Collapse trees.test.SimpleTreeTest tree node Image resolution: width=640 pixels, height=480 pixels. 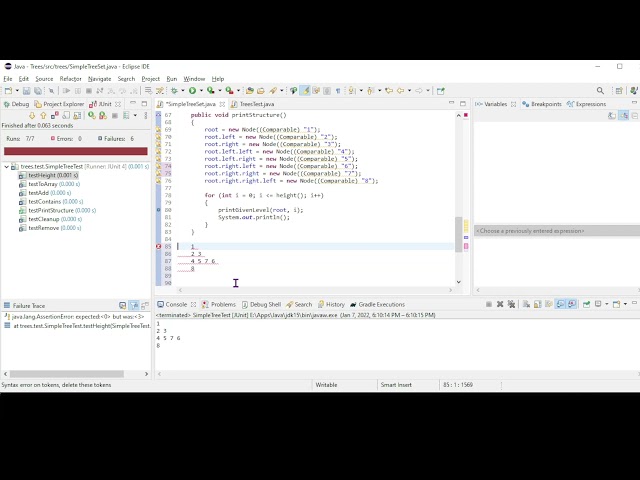point(7,167)
